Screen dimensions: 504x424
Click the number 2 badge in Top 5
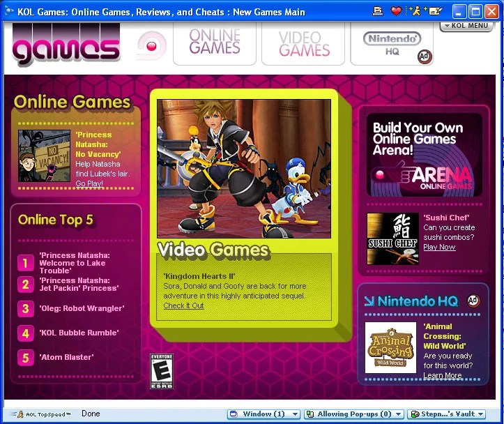25,285
